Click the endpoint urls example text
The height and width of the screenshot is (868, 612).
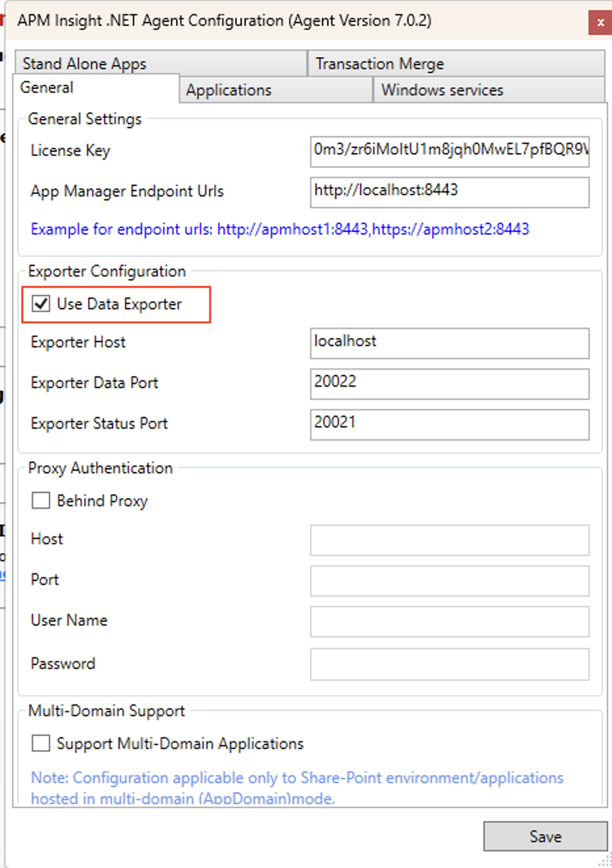click(280, 229)
